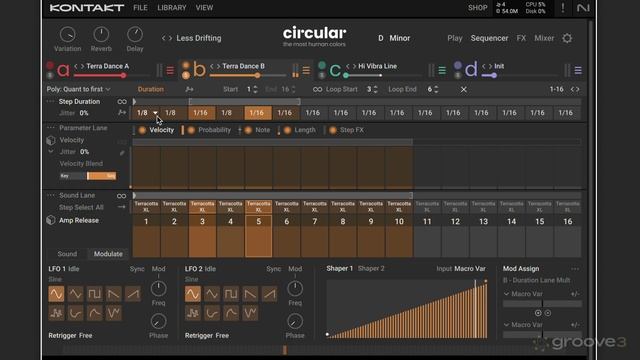Select LFO 1 sine waveform icon
640x360 pixels.
coord(56,294)
